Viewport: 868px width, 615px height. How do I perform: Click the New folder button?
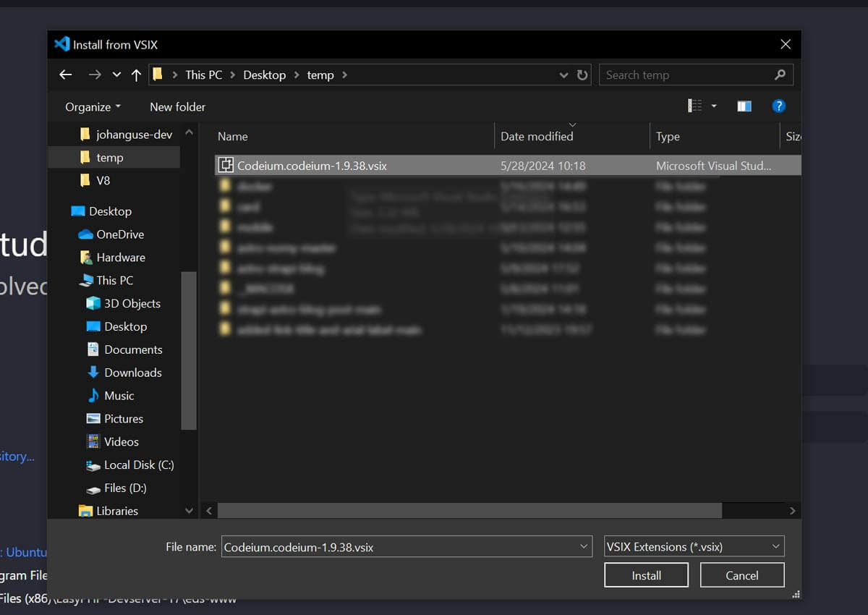(177, 106)
